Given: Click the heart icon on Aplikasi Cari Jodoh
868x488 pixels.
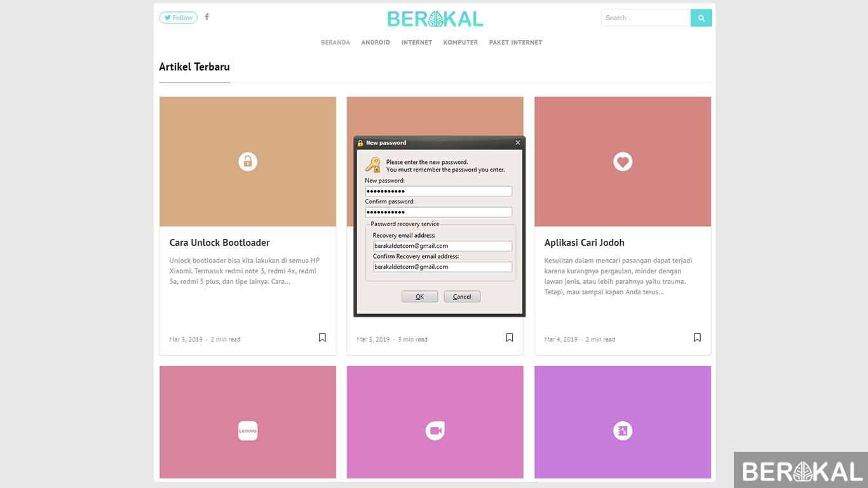Looking at the screenshot, I should [x=623, y=161].
